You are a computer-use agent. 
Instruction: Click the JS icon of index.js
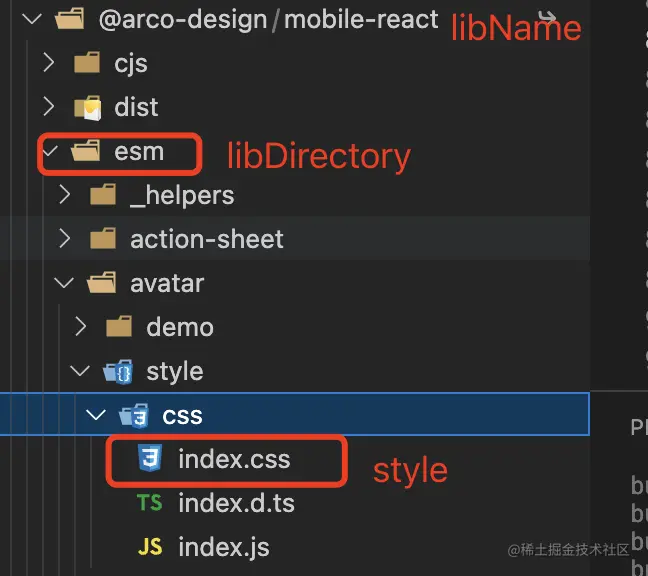tap(150, 547)
